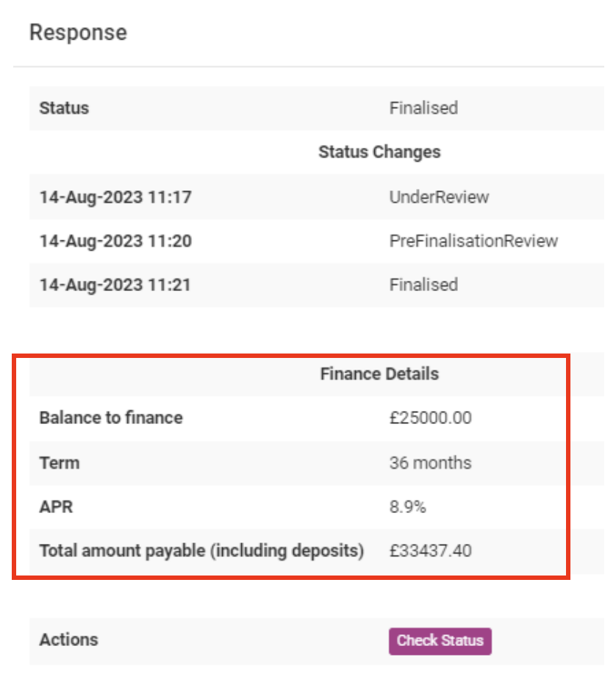Viewport: 616px width, 685px height.
Task: Click the £33437.40 total amount value
Action: tap(431, 551)
